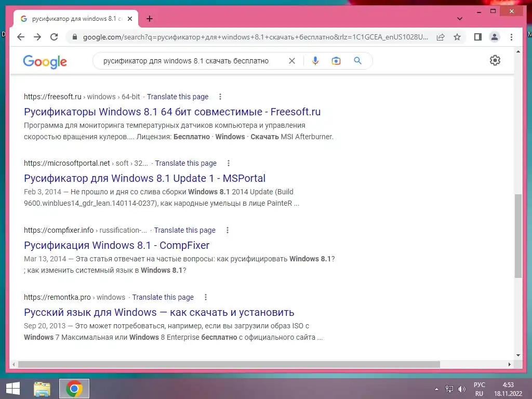Click the scroll left arrow
Screen dimensions: 532x399
[x=14, y=364]
